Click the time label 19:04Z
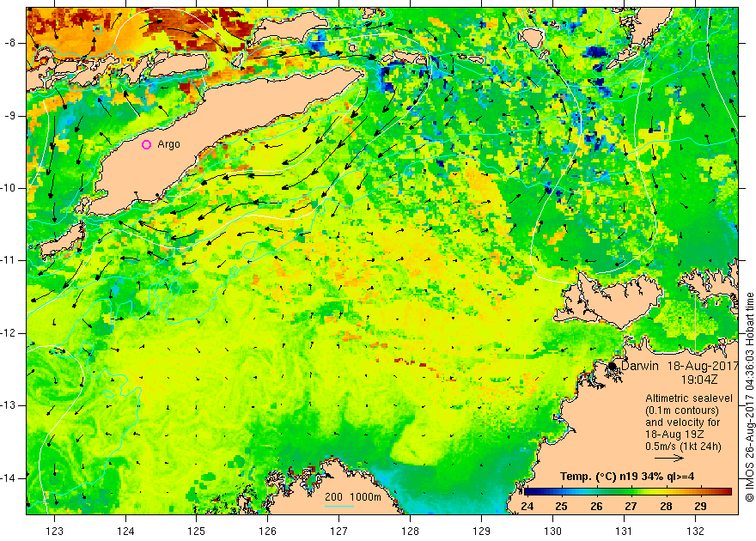 click(699, 380)
